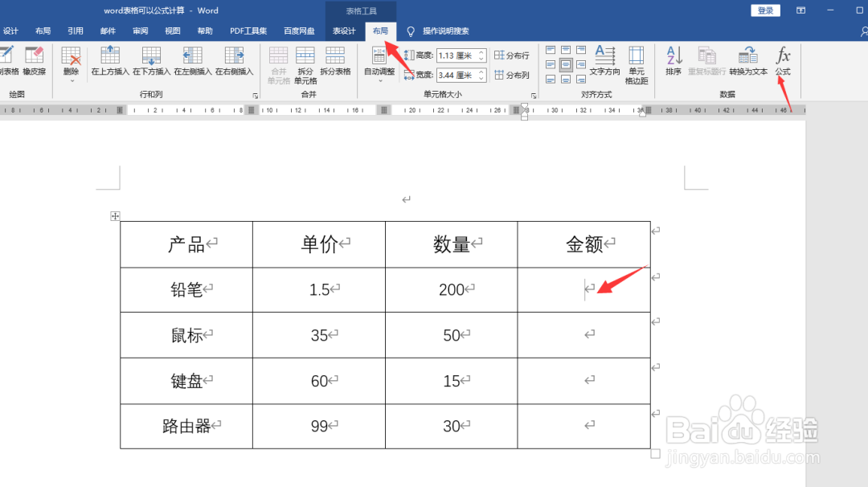The image size is (868, 487).
Task: Click the 宽度 width input field
Action: pos(457,75)
